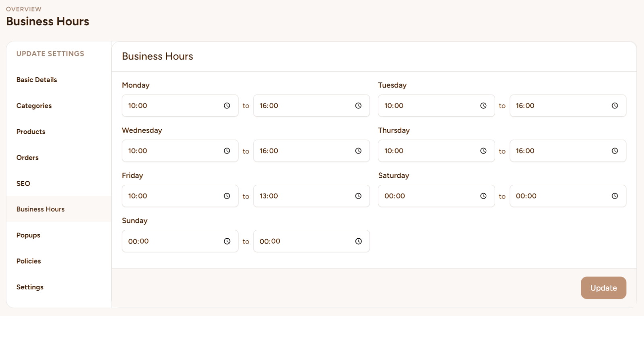The height and width of the screenshot is (351, 644).
Task: Open time picker for Sunday closing time
Action: pos(358,242)
